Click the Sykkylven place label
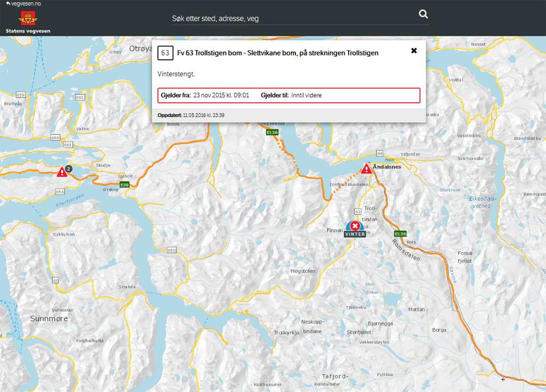Image resolution: width=546 pixels, height=392 pixels. point(64,234)
